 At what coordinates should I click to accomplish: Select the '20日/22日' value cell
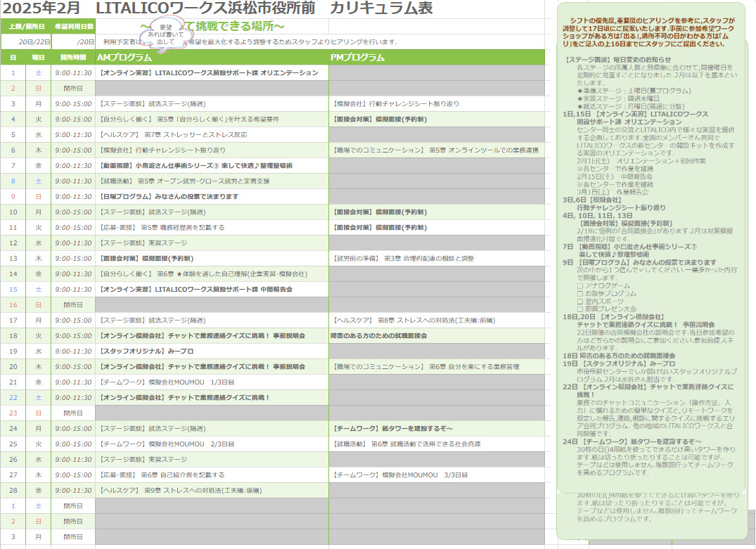(26, 42)
